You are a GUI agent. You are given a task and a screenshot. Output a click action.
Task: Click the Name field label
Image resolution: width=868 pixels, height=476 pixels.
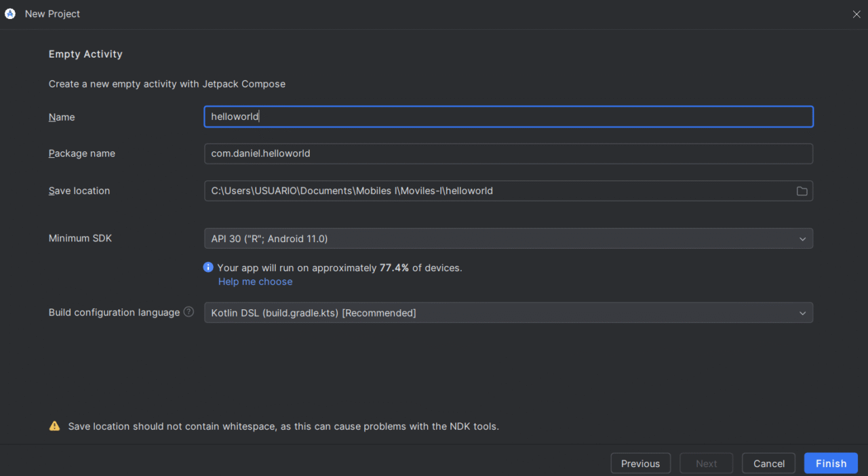[62, 117]
